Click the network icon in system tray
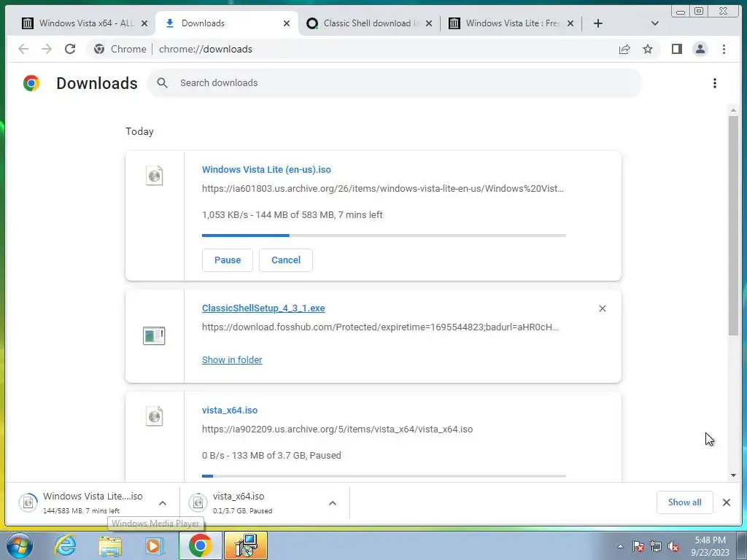The width and height of the screenshot is (747, 560). (656, 547)
